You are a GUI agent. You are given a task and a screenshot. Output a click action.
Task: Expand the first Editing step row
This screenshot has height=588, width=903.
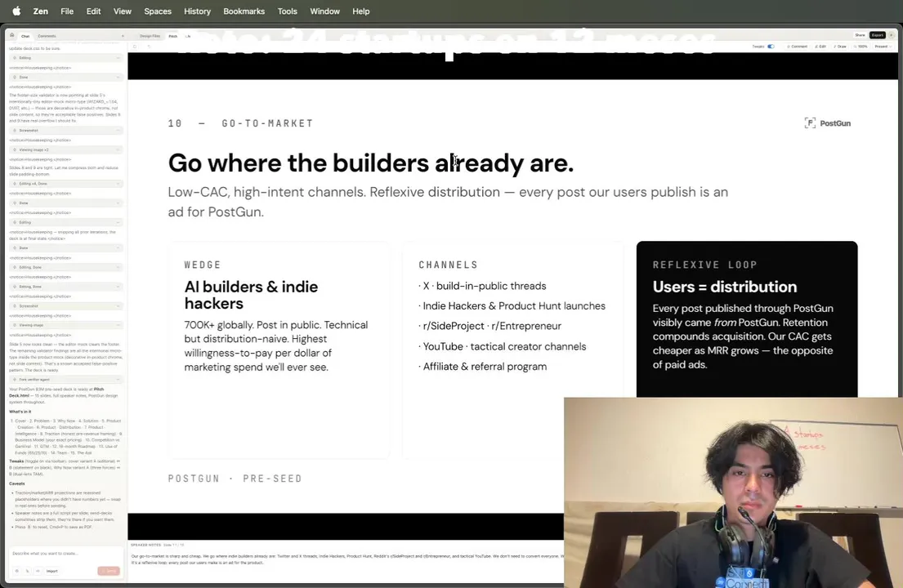(x=65, y=57)
